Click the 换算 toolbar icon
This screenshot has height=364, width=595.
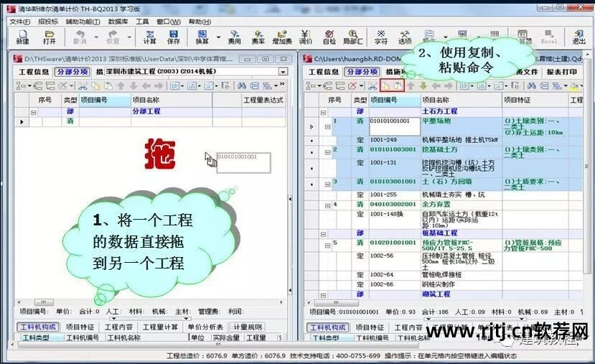202,37
